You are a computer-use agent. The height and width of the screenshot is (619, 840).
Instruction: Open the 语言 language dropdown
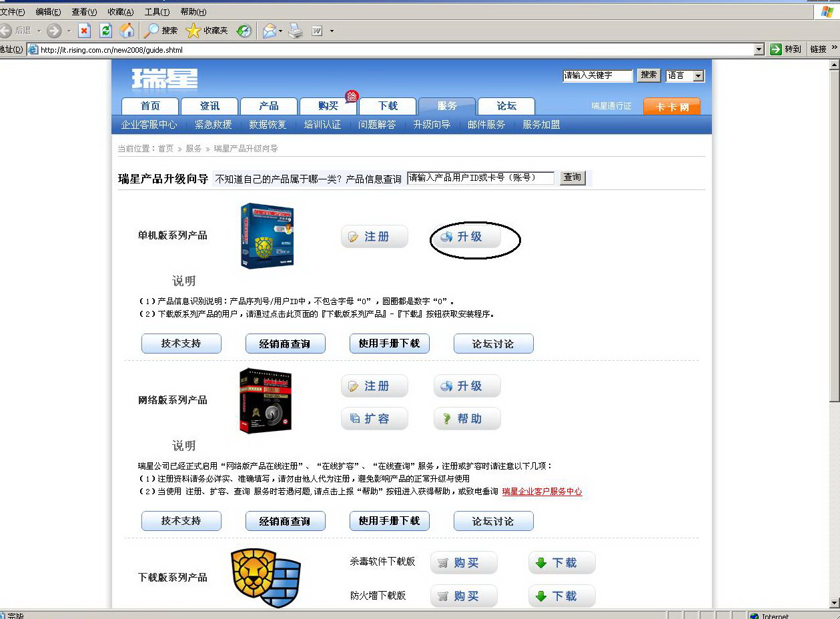click(685, 76)
